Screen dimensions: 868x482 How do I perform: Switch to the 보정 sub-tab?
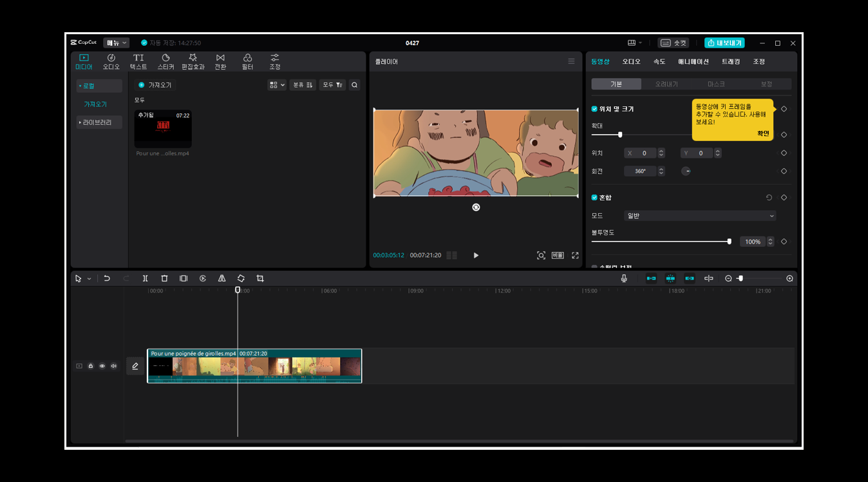(x=766, y=84)
